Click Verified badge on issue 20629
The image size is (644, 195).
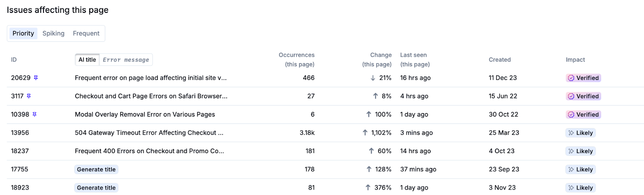583,78
